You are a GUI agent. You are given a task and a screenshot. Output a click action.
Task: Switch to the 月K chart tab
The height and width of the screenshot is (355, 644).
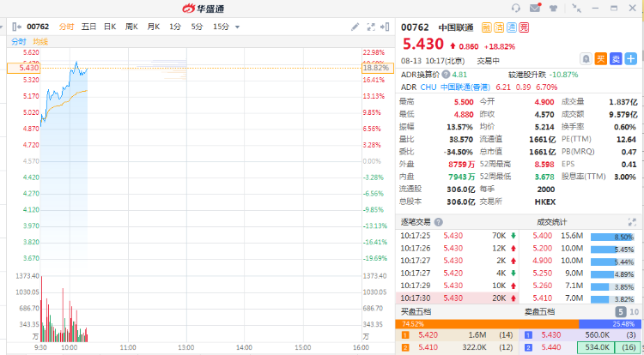(x=153, y=27)
